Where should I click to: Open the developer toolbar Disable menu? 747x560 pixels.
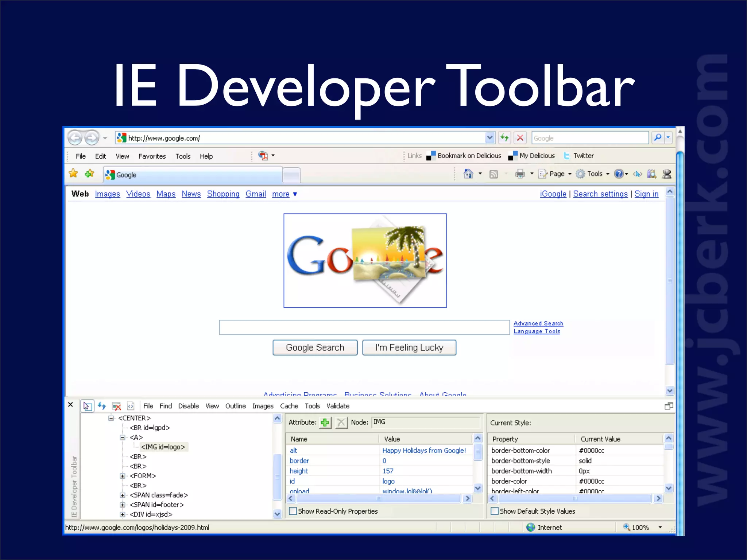pos(189,406)
